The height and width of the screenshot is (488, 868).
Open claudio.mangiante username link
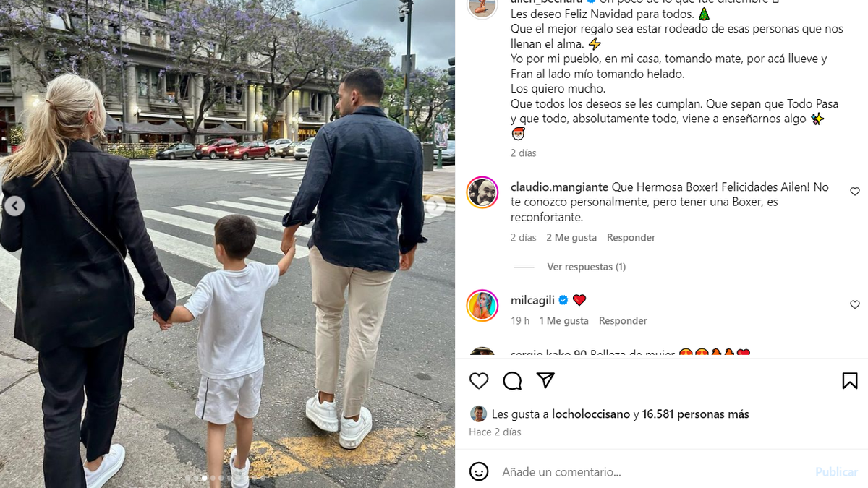[559, 187]
